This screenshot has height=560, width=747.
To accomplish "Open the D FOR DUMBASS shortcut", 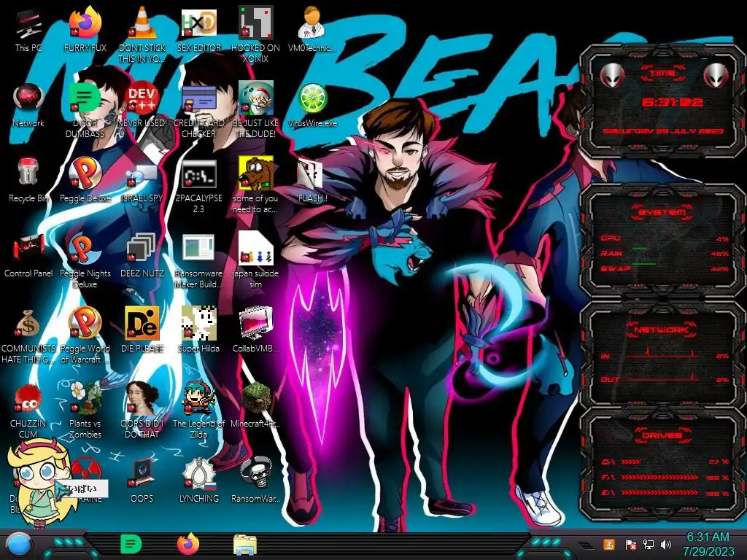I will tap(85, 98).
